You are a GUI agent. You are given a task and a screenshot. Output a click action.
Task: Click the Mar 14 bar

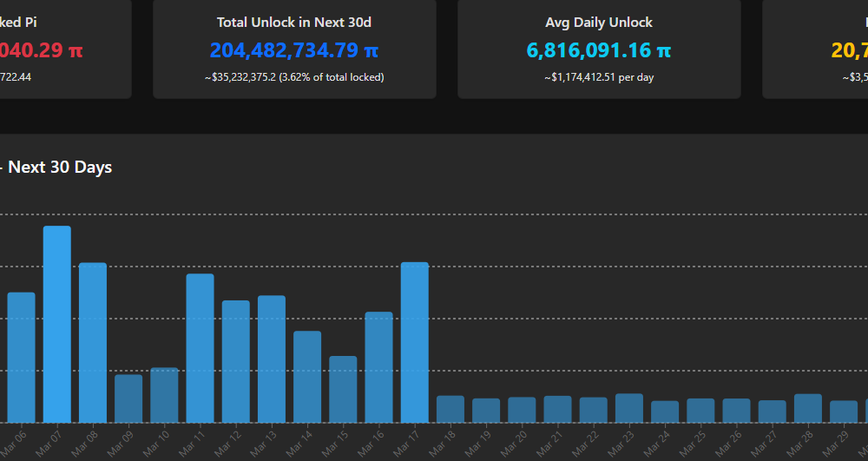(307, 377)
